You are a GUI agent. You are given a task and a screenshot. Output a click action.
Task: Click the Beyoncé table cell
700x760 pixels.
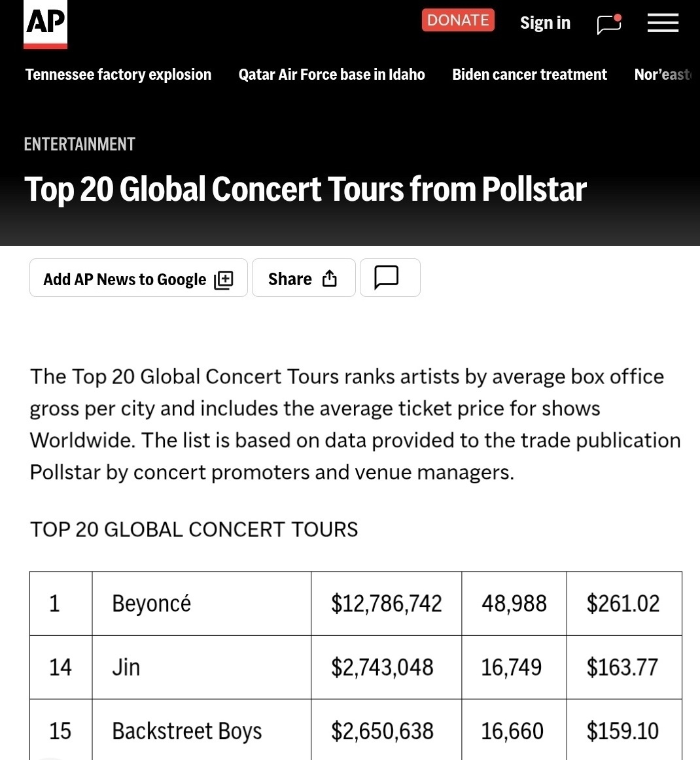click(152, 603)
